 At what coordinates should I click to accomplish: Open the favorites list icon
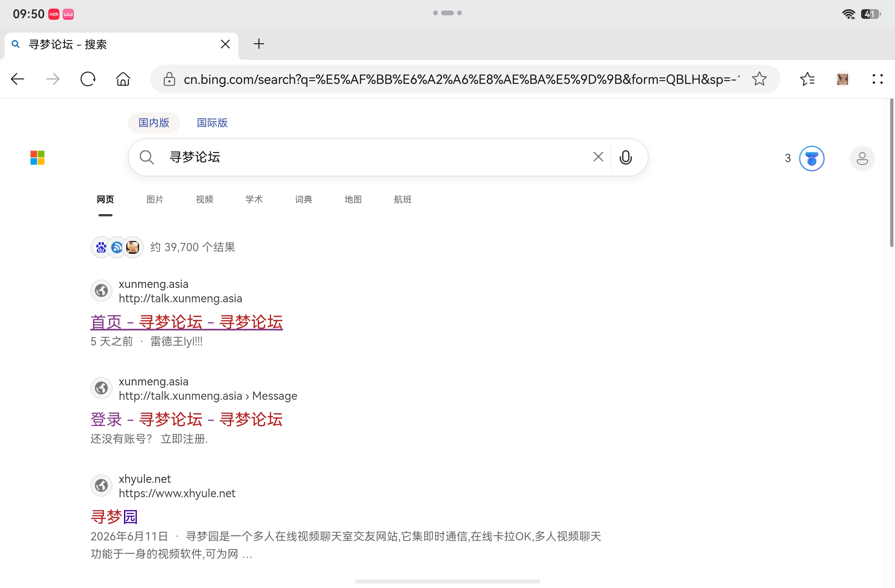pos(807,79)
